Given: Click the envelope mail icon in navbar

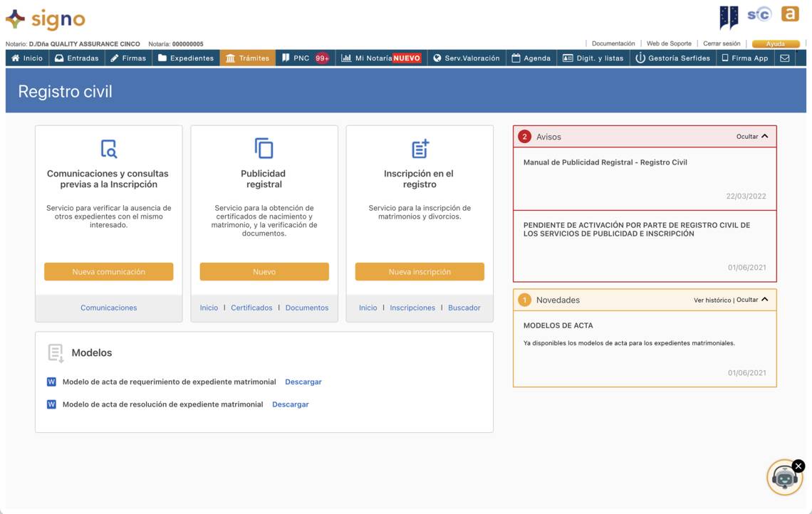Looking at the screenshot, I should pyautogui.click(x=784, y=58).
